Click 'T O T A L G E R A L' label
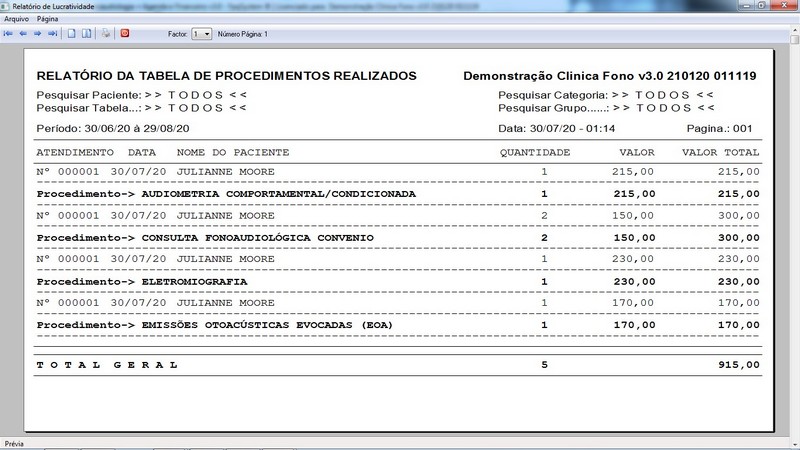 click(x=107, y=365)
